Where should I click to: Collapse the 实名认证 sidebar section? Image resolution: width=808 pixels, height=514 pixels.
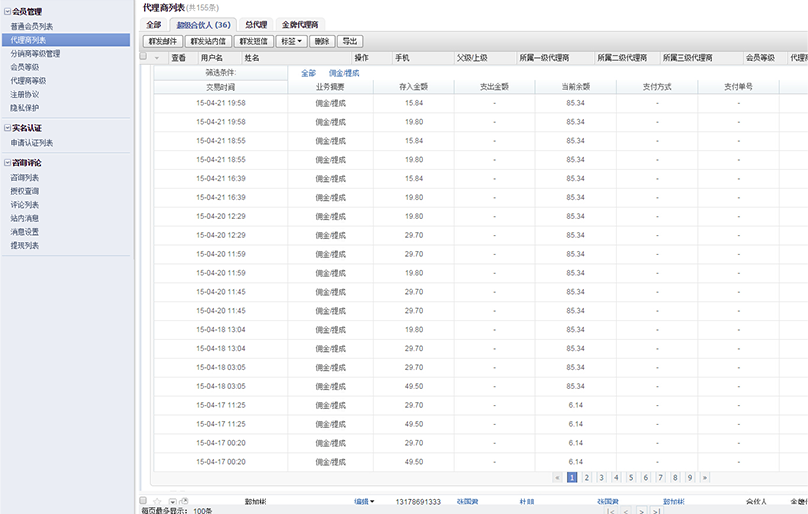pyautogui.click(x=5, y=128)
